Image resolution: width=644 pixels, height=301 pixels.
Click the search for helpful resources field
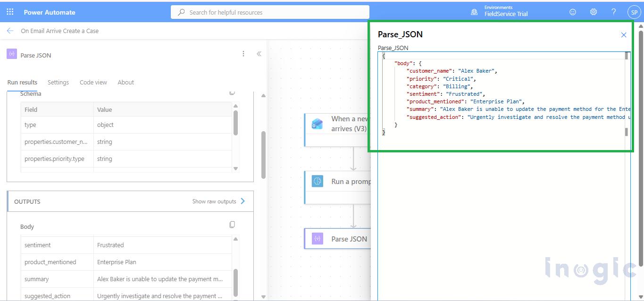(269, 11)
